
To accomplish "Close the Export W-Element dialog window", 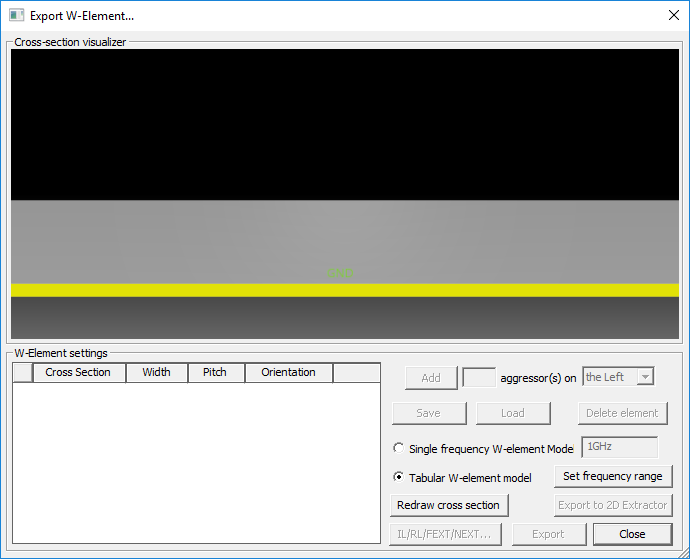I will (x=673, y=15).
